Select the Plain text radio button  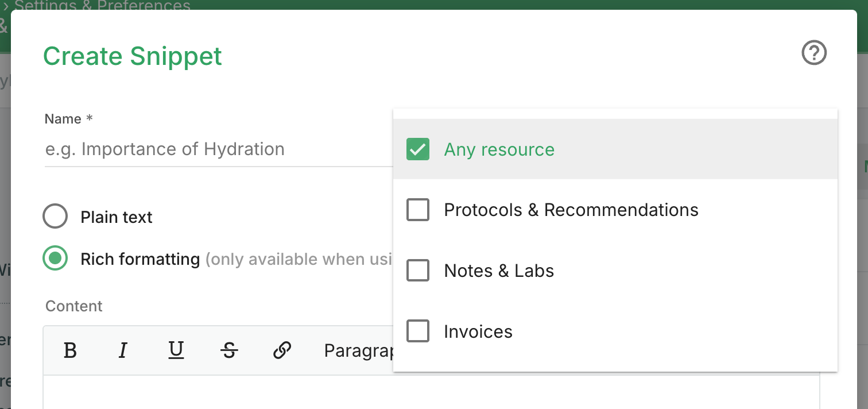[55, 217]
